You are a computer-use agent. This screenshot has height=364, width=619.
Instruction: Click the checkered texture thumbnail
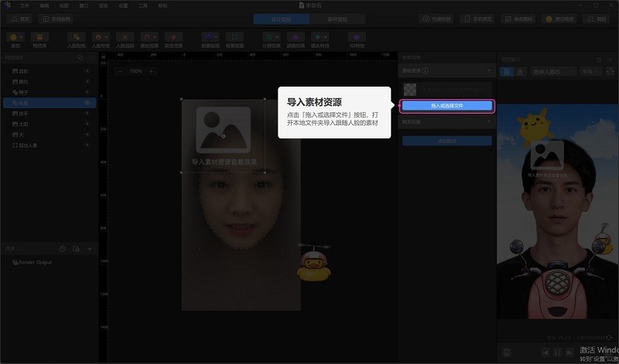(410, 90)
